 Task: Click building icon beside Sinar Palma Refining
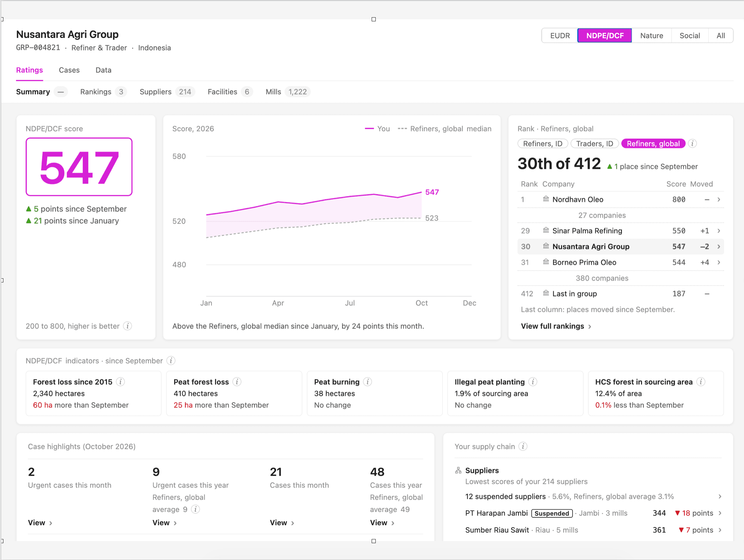tap(546, 230)
